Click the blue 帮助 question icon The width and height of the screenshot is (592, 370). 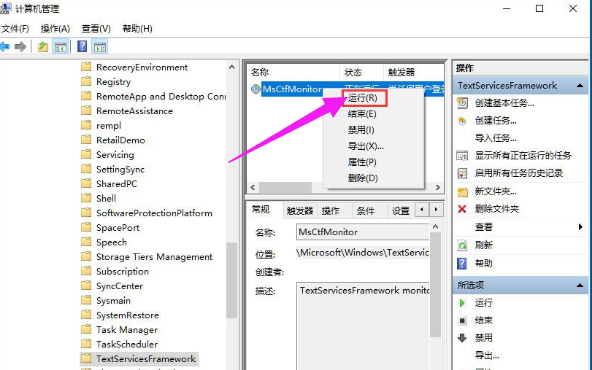click(462, 263)
